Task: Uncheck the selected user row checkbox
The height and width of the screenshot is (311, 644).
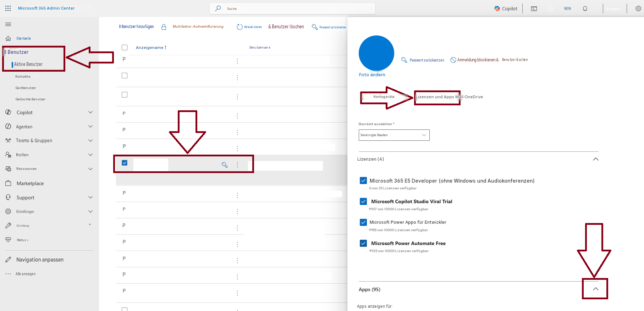Action: 125,163
